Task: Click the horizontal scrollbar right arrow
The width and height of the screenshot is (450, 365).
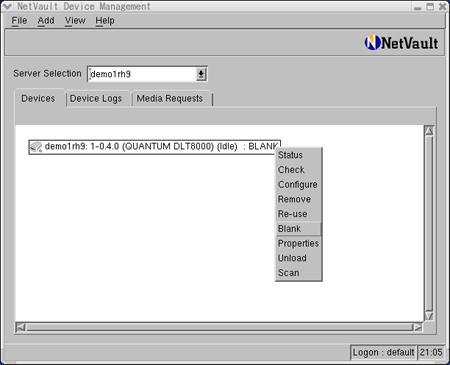Action: 418,327
